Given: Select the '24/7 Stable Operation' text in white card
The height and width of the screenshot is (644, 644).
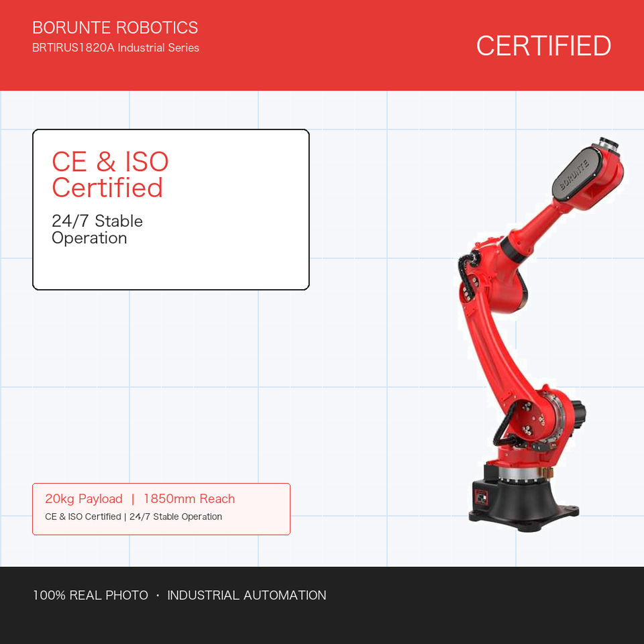Looking at the screenshot, I should 97,229.
